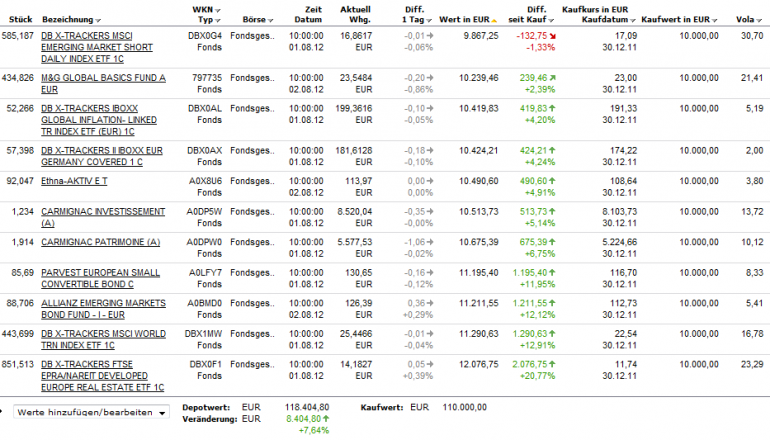The image size is (770, 440).
Task: Sort by Wert in EUR ascending arrow
Action: click(494, 20)
